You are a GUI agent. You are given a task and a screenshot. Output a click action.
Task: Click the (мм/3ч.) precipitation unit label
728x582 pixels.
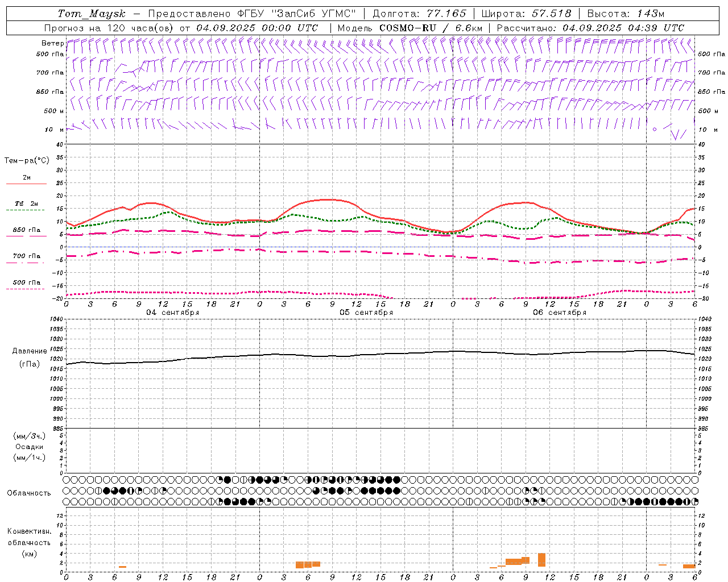(x=29, y=436)
